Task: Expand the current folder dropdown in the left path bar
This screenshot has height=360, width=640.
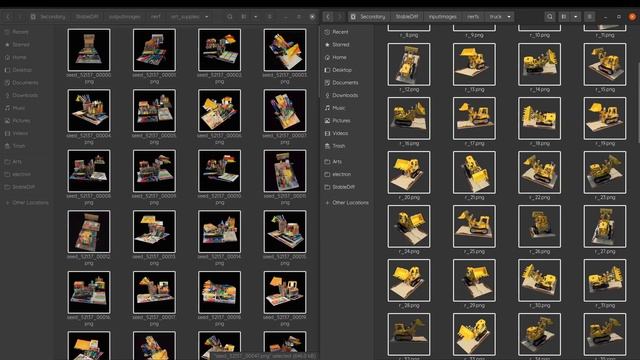Action: point(207,17)
